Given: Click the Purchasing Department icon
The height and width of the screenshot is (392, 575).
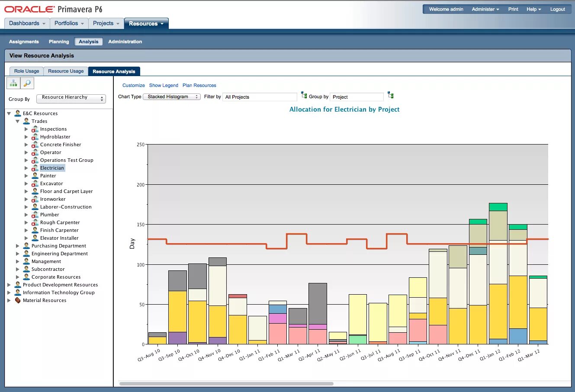Looking at the screenshot, I should click(26, 246).
